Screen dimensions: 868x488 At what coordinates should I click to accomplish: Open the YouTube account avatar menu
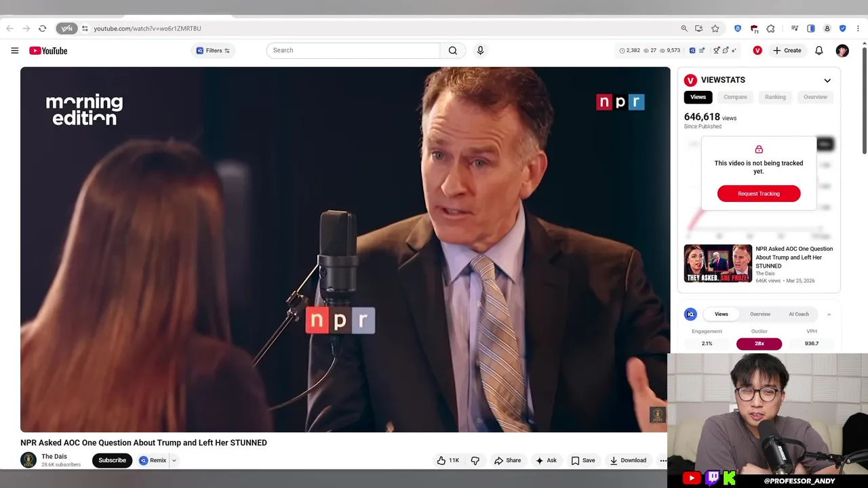[842, 51]
